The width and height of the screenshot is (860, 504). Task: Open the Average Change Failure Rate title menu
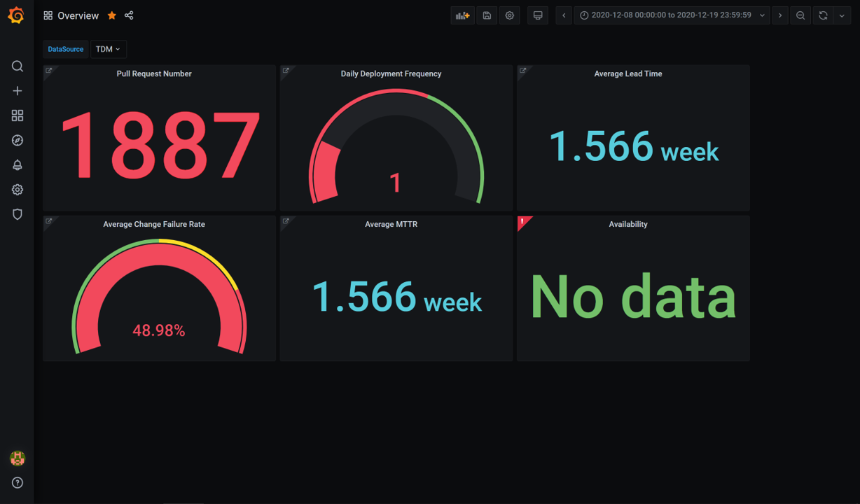point(154,224)
